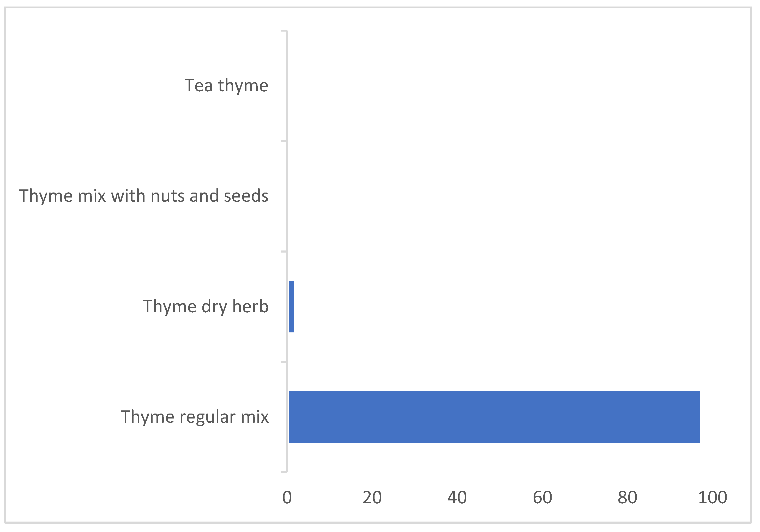Select the bottom tick mark of vertical axis

pos(284,472)
